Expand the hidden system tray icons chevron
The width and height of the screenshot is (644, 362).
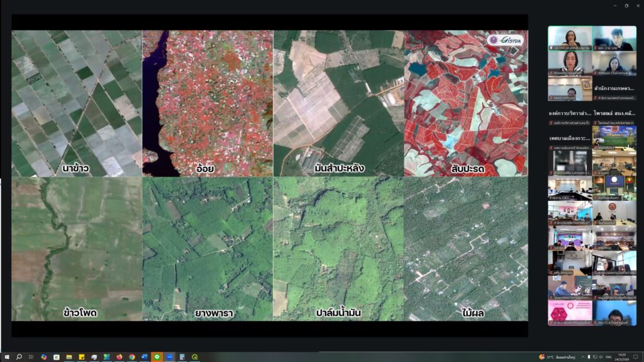582,357
